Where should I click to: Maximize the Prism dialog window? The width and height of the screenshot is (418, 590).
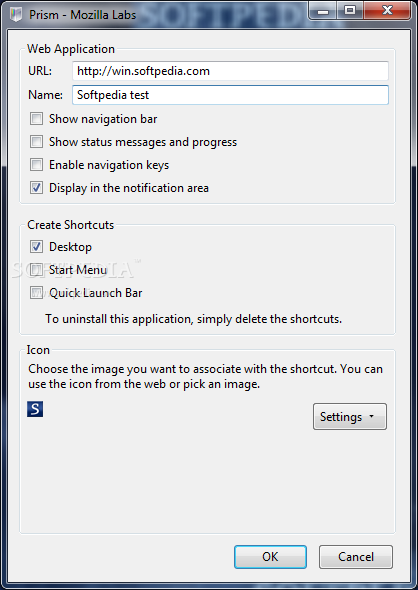[x=350, y=11]
